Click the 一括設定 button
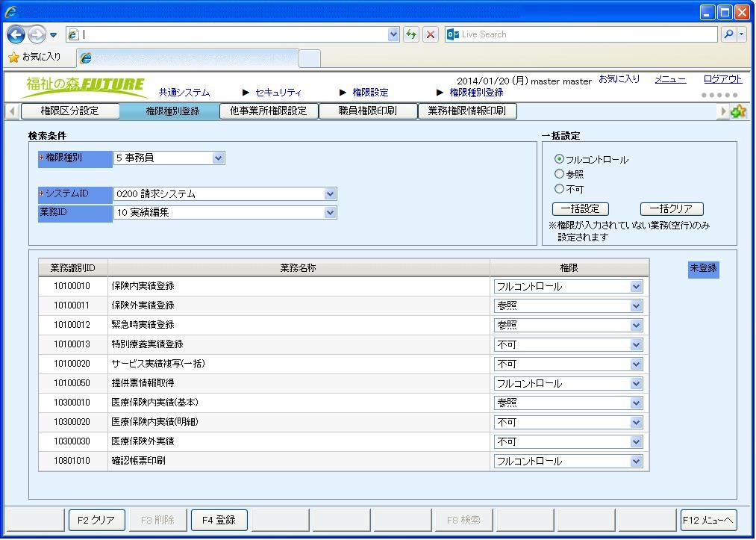This screenshot has width=756, height=540. [x=581, y=209]
